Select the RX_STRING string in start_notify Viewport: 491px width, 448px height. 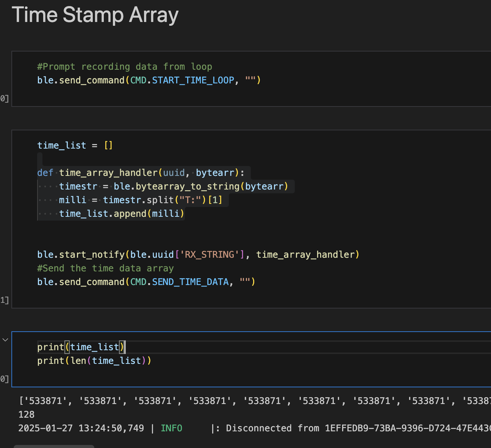tap(210, 254)
